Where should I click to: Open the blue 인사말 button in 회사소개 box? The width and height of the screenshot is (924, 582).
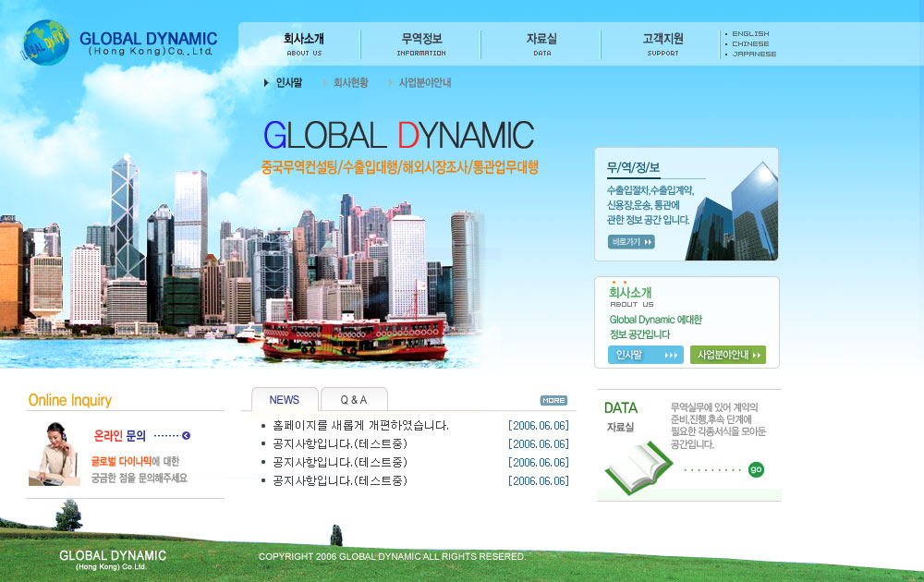[x=645, y=355]
